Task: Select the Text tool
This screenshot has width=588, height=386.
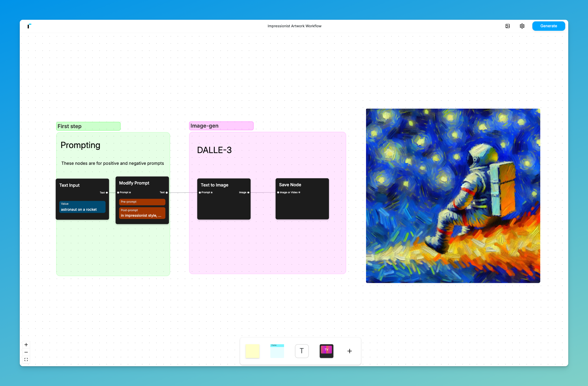Action: 302,351
